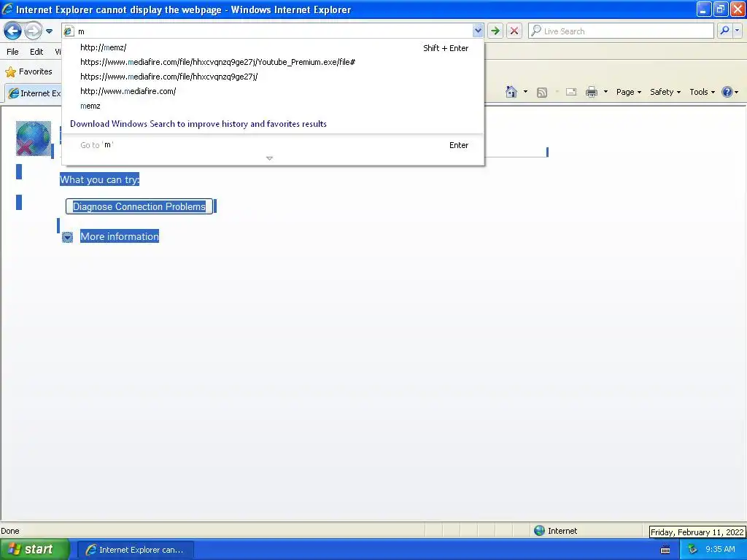747x560 pixels.
Task: Click the keyboard tray icon
Action: (x=665, y=550)
